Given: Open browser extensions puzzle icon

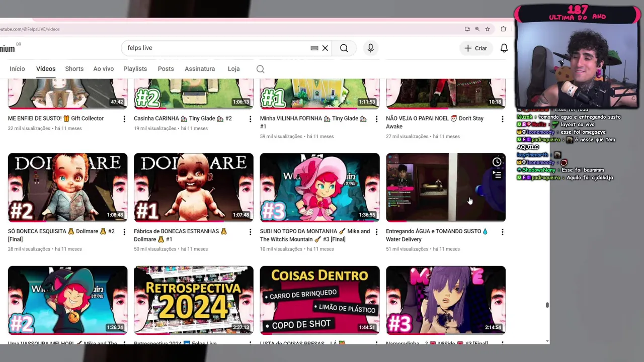Looking at the screenshot, I should tap(503, 29).
